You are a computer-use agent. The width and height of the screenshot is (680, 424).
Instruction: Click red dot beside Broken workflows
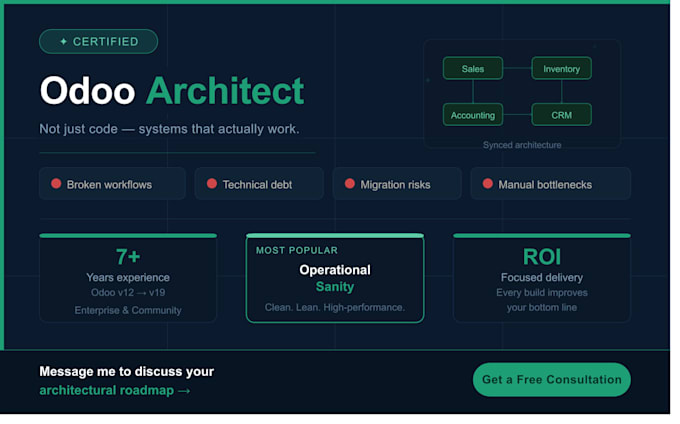[x=56, y=183]
